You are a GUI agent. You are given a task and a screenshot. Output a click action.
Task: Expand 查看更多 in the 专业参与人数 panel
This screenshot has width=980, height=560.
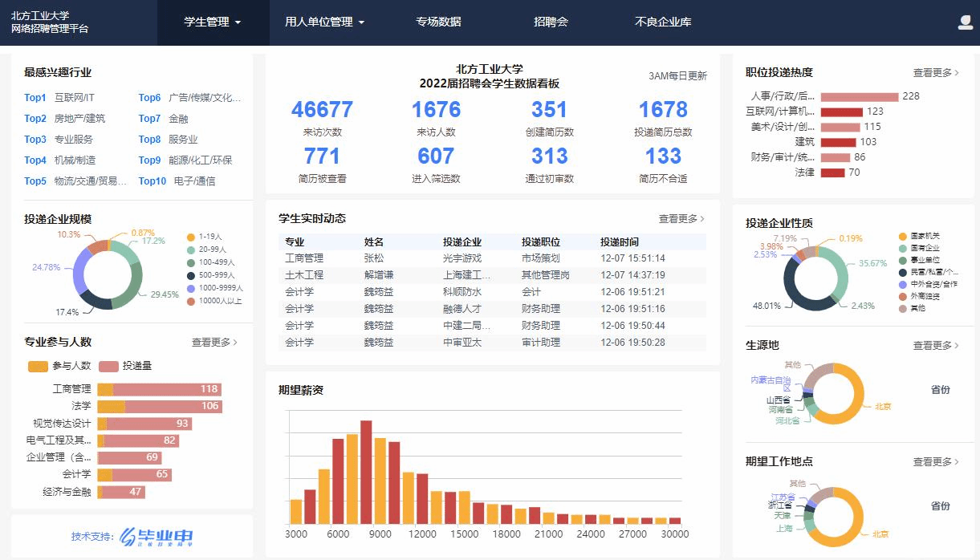click(x=214, y=343)
